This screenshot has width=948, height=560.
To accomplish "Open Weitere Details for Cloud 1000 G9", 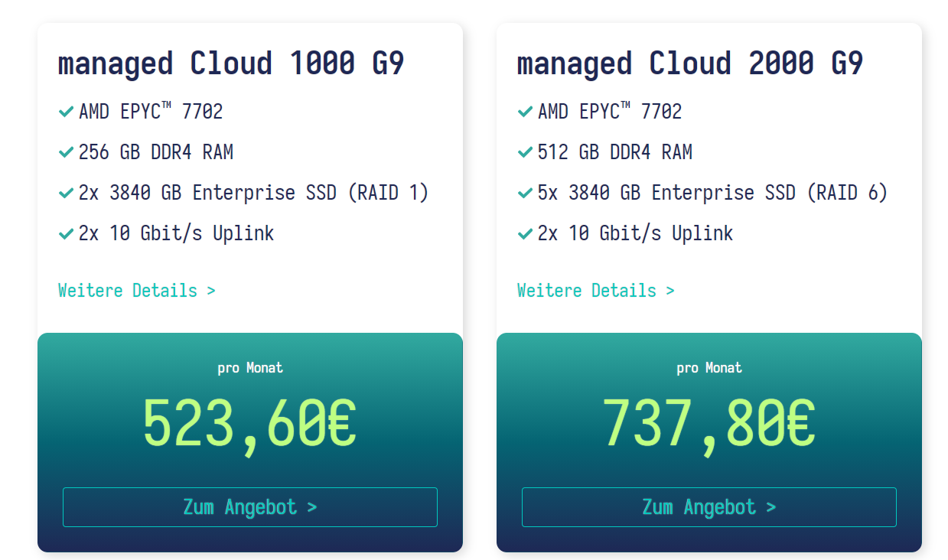I will (136, 291).
